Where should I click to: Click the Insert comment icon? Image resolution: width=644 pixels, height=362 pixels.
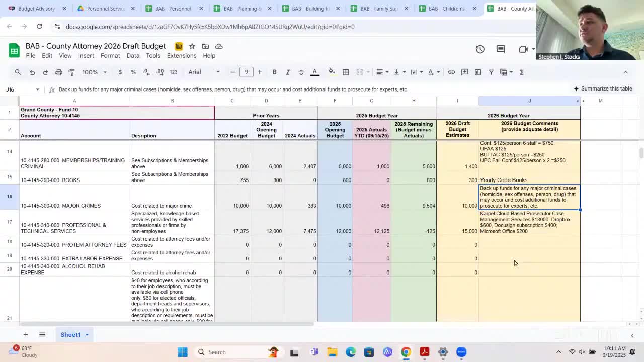point(463,72)
